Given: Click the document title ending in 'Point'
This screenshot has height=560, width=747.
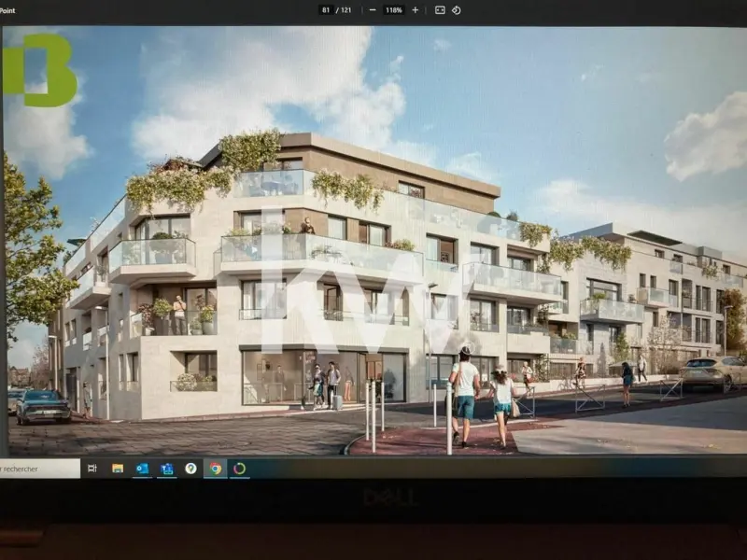Looking at the screenshot, I should 8,9.
